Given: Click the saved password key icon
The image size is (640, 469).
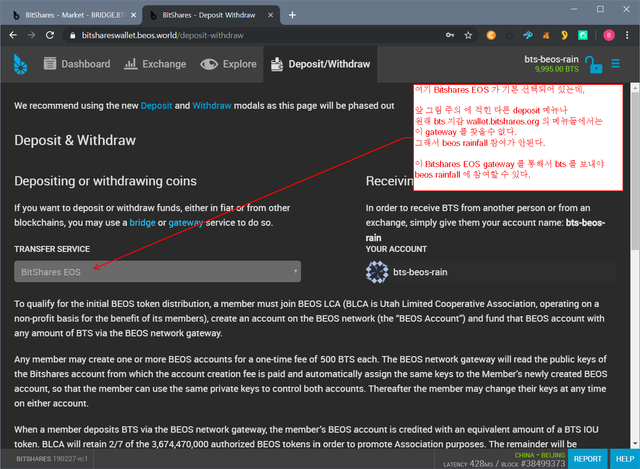Looking at the screenshot, I should pyautogui.click(x=450, y=36).
